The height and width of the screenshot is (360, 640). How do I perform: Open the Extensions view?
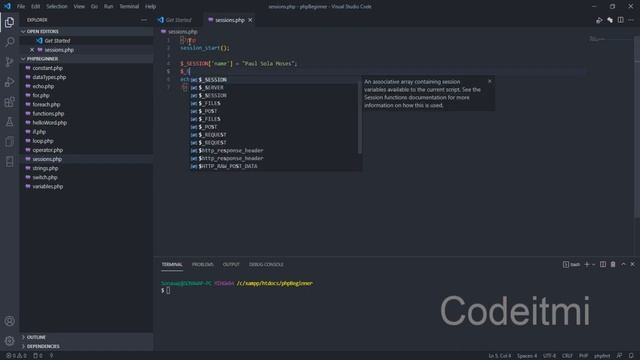9,102
